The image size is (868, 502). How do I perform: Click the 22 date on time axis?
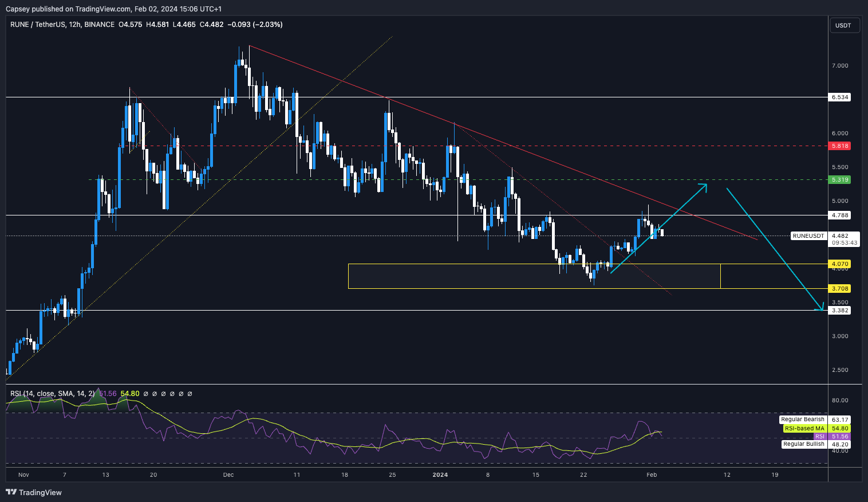(583, 474)
